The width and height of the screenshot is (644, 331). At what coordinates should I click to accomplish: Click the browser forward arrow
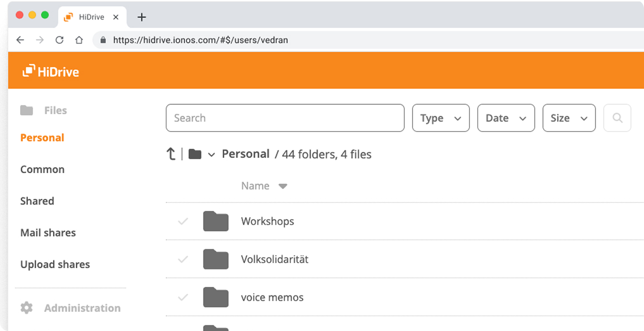pos(40,40)
